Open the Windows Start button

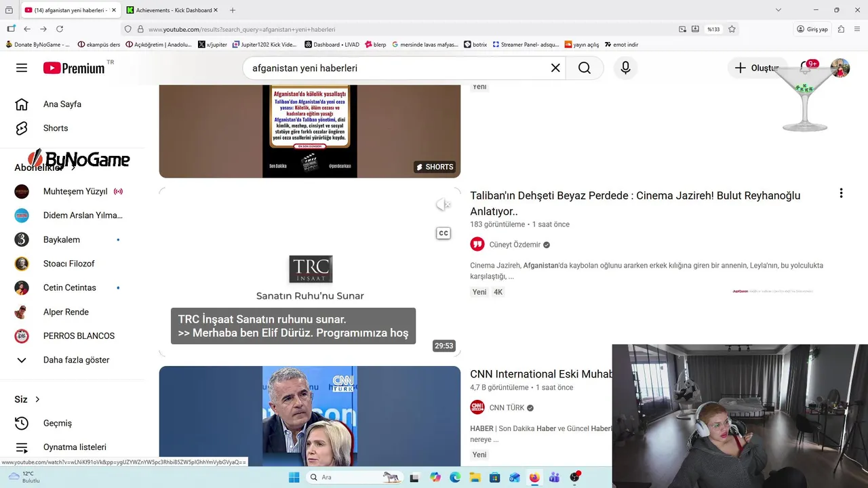294,477
